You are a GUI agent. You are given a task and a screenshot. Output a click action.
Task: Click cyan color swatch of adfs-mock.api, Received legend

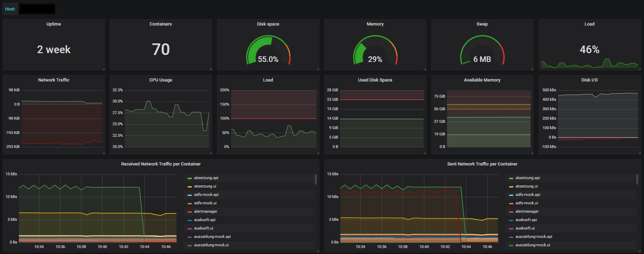click(190, 195)
